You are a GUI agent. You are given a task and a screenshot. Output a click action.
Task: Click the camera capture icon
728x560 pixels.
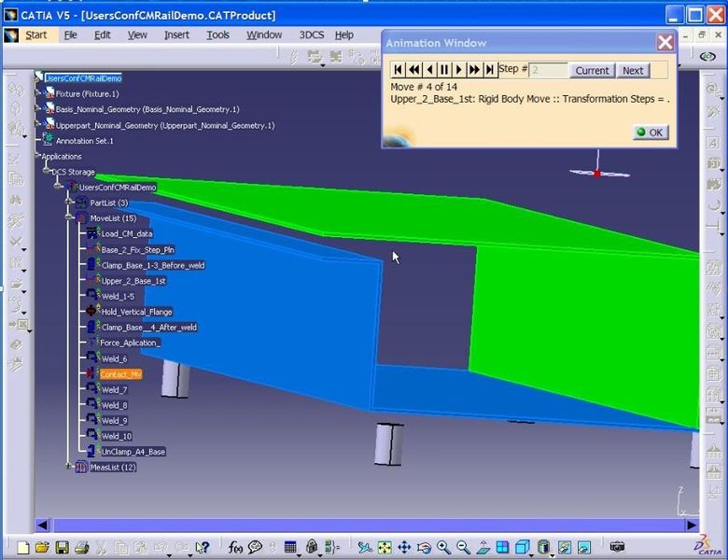pyautogui.click(x=617, y=548)
